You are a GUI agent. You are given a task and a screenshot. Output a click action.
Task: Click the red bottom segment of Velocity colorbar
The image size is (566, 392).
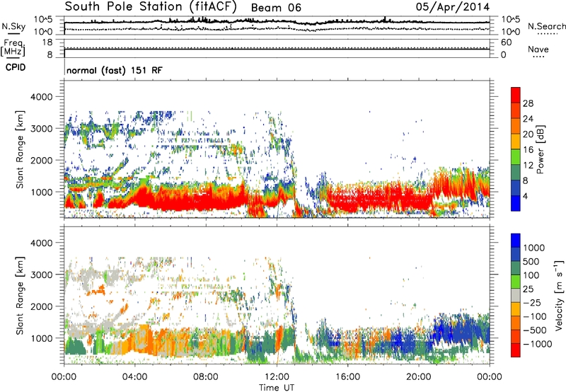point(516,350)
